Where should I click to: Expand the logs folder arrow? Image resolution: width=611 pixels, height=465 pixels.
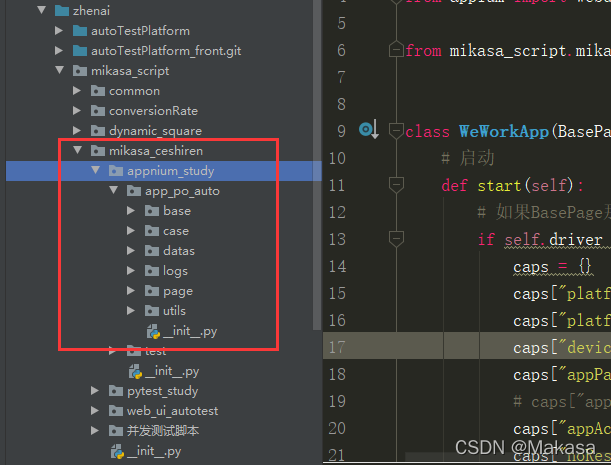click(131, 271)
